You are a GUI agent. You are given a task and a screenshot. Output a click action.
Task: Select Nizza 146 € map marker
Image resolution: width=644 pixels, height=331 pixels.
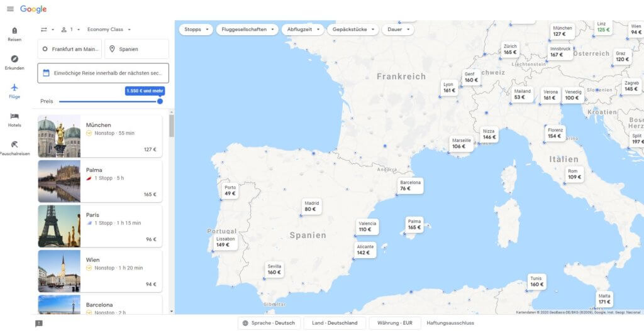click(x=489, y=134)
